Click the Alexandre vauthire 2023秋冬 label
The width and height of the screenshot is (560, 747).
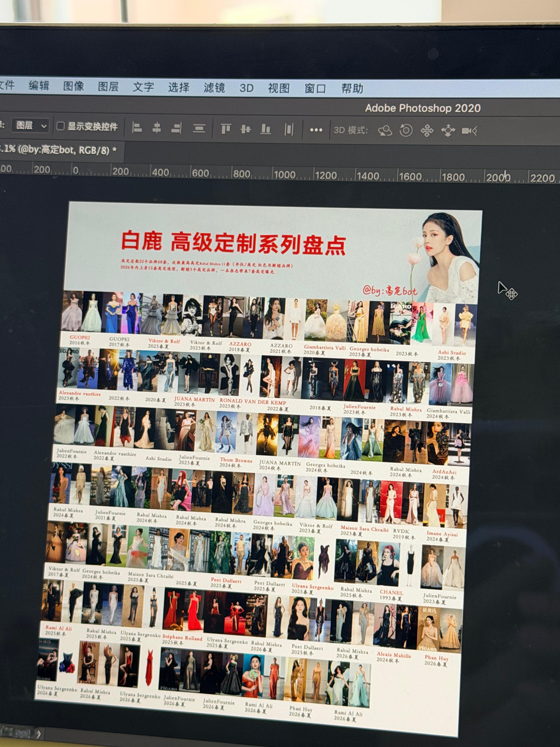tap(80, 396)
